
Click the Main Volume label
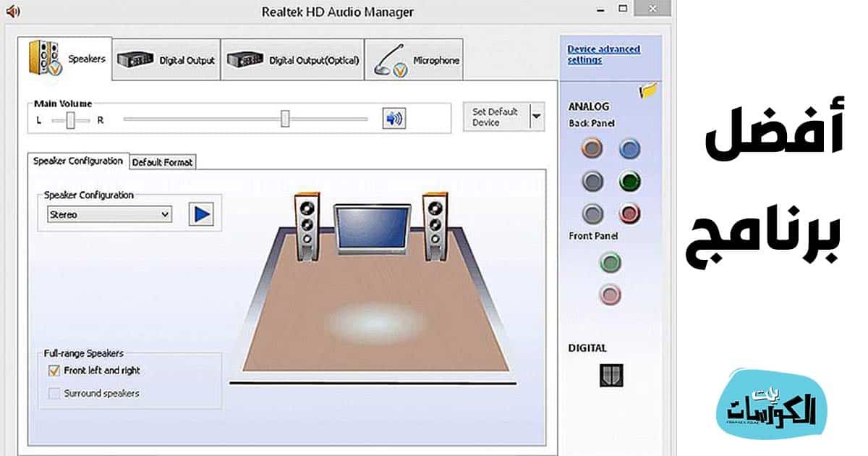tap(63, 104)
